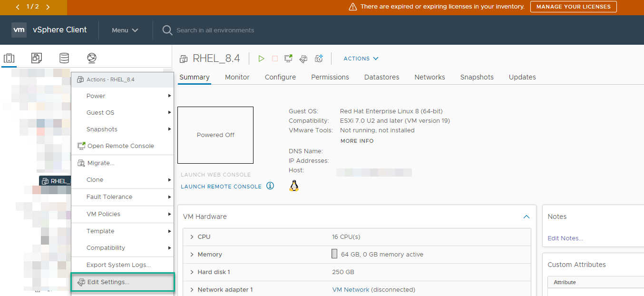
Task: Focus the Search in all environments field
Action: point(215,30)
